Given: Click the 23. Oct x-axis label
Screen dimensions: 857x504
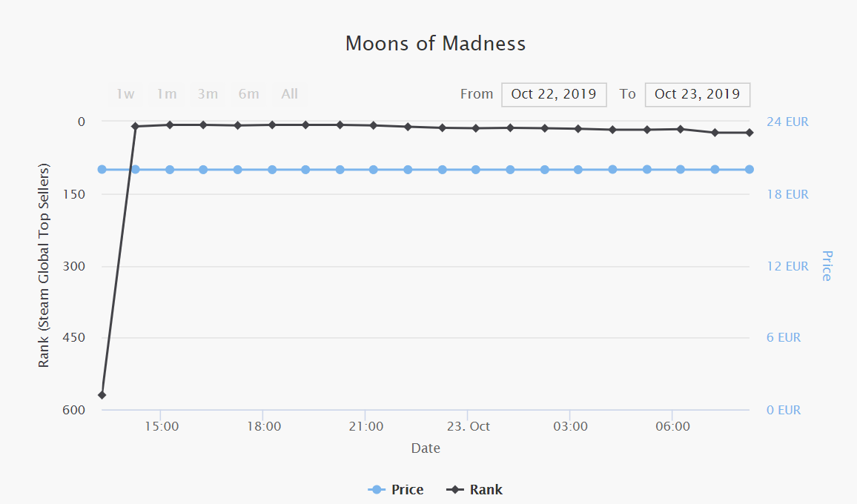Looking at the screenshot, I should (469, 427).
